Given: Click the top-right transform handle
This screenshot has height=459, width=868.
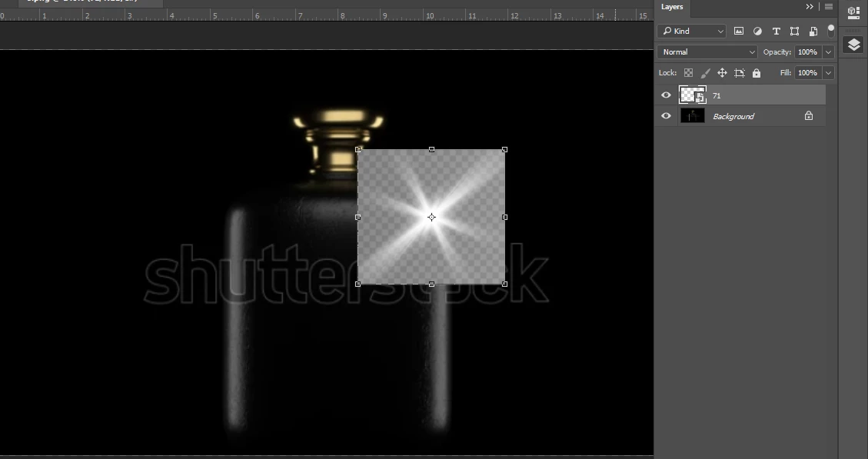Looking at the screenshot, I should (x=505, y=149).
